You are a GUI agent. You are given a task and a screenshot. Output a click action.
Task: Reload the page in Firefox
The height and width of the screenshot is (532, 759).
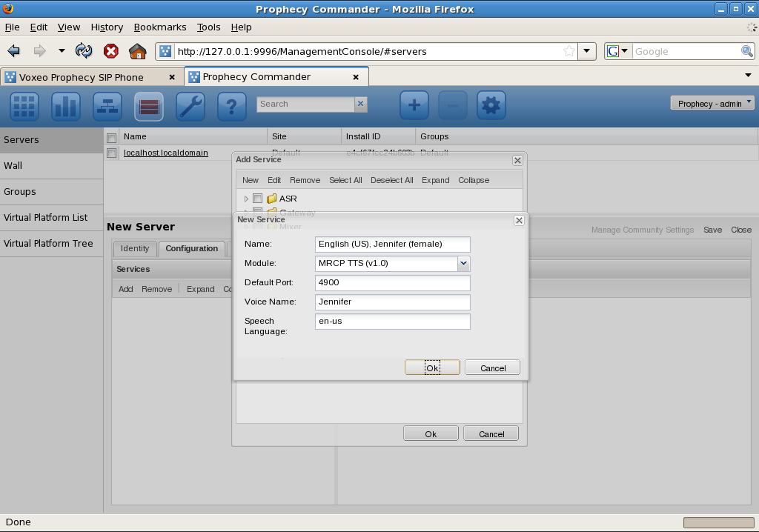[84, 51]
